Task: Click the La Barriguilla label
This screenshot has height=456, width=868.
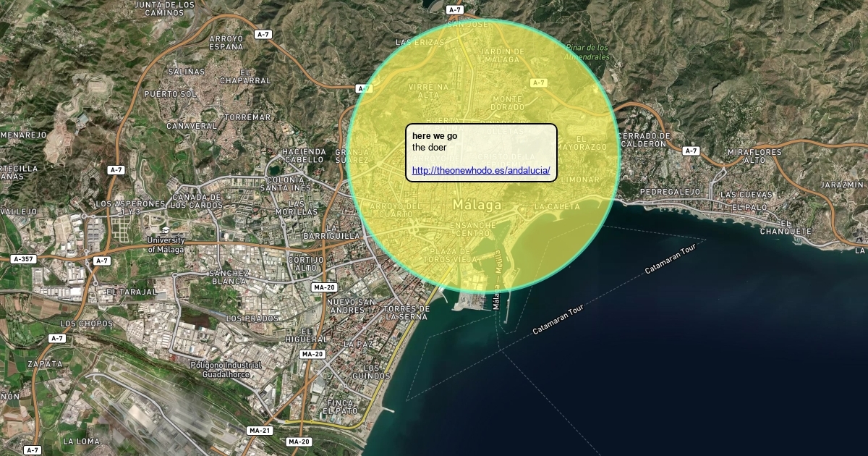Action: coord(332,232)
